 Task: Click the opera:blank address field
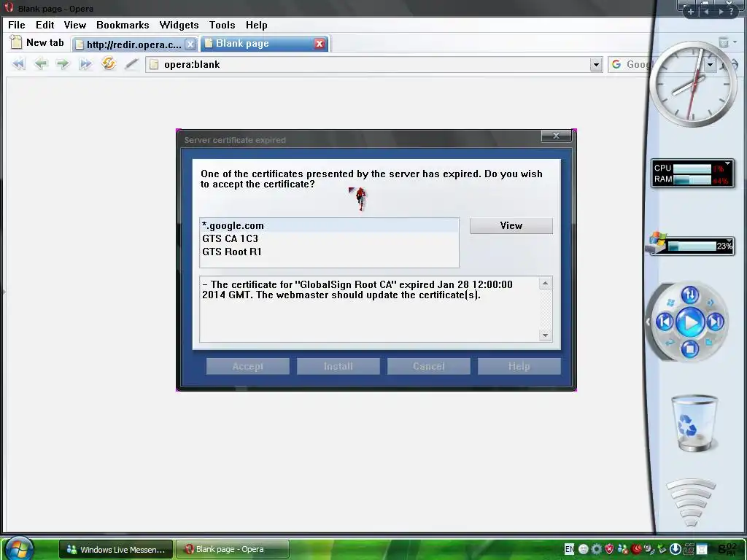point(374,64)
